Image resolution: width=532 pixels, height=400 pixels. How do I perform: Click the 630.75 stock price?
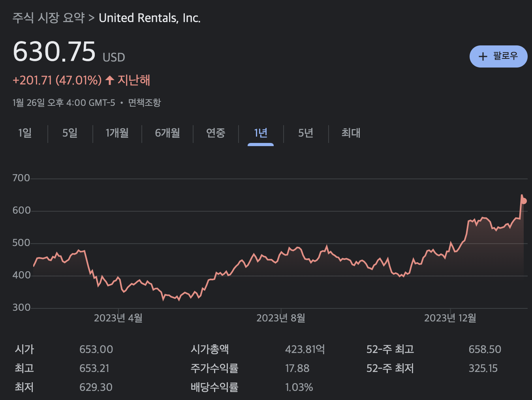pos(55,52)
